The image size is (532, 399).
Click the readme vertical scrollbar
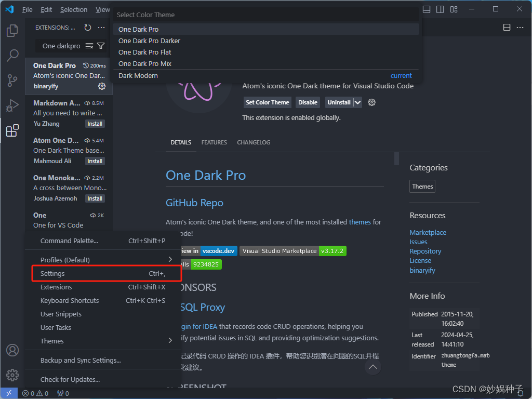[396, 159]
